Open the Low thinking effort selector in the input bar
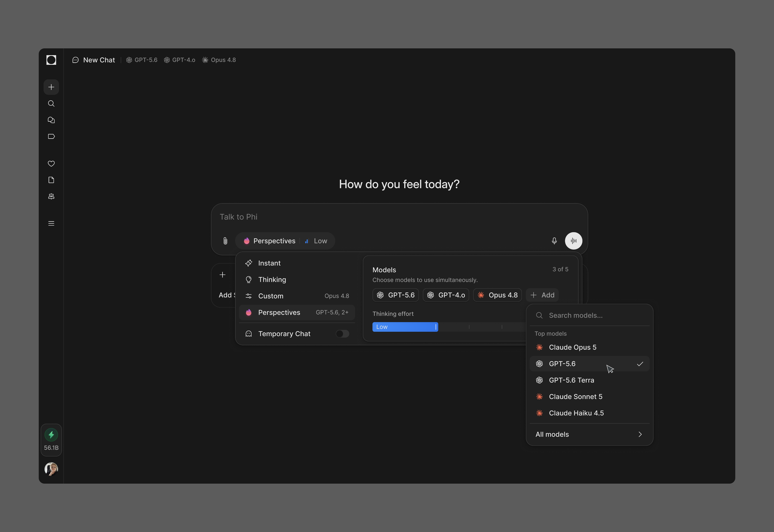This screenshot has height=532, width=774. [316, 241]
